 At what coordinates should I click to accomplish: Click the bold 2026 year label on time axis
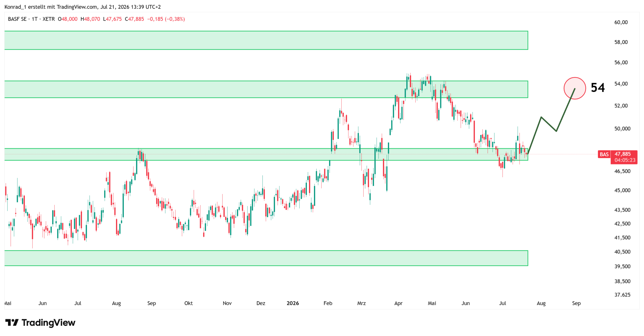tap(293, 303)
